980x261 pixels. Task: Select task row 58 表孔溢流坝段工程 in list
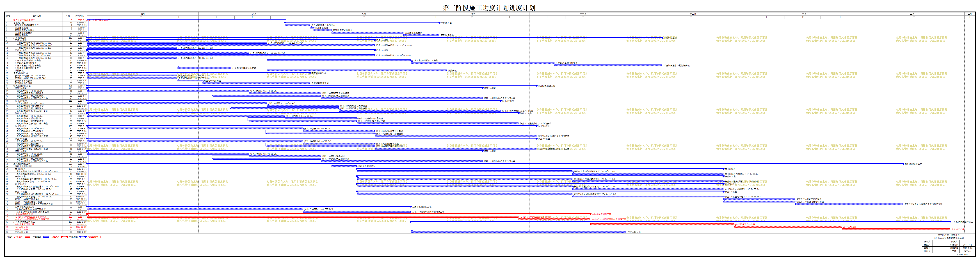(46, 164)
